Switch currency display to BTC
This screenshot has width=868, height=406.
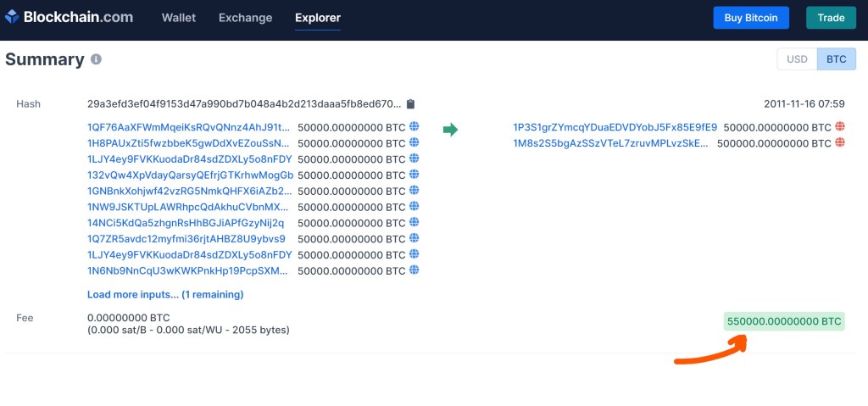click(x=836, y=59)
